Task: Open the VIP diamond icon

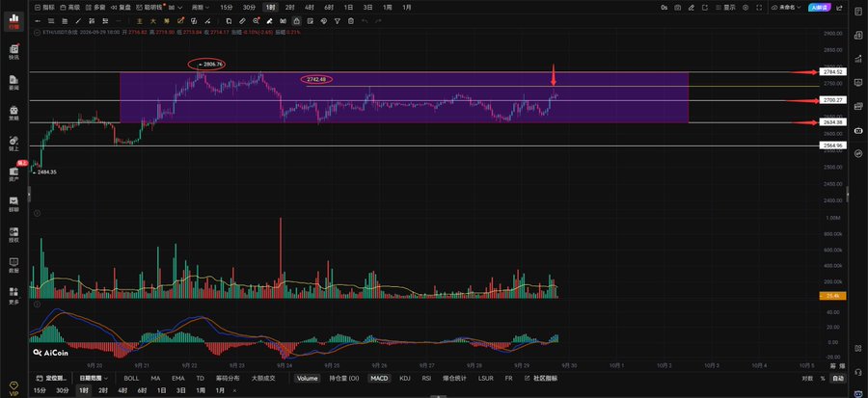Action: point(14,388)
